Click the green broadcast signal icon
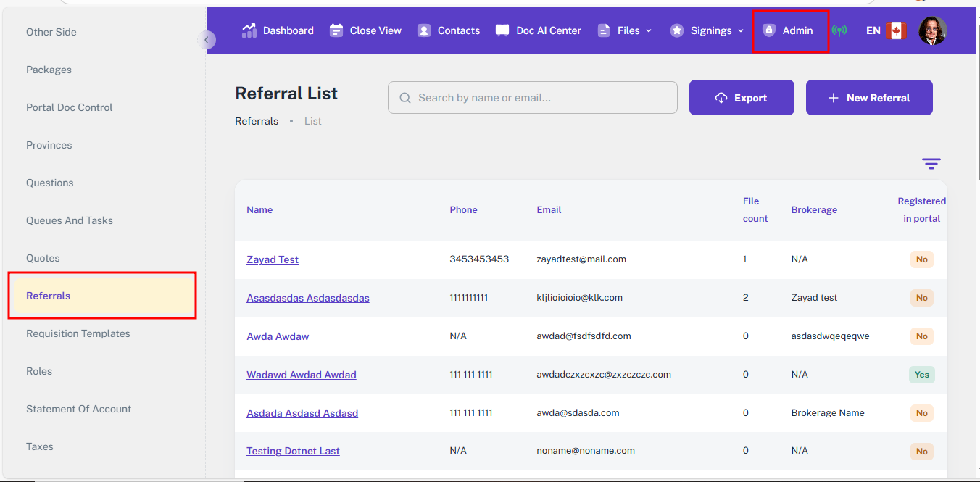 pyautogui.click(x=839, y=30)
